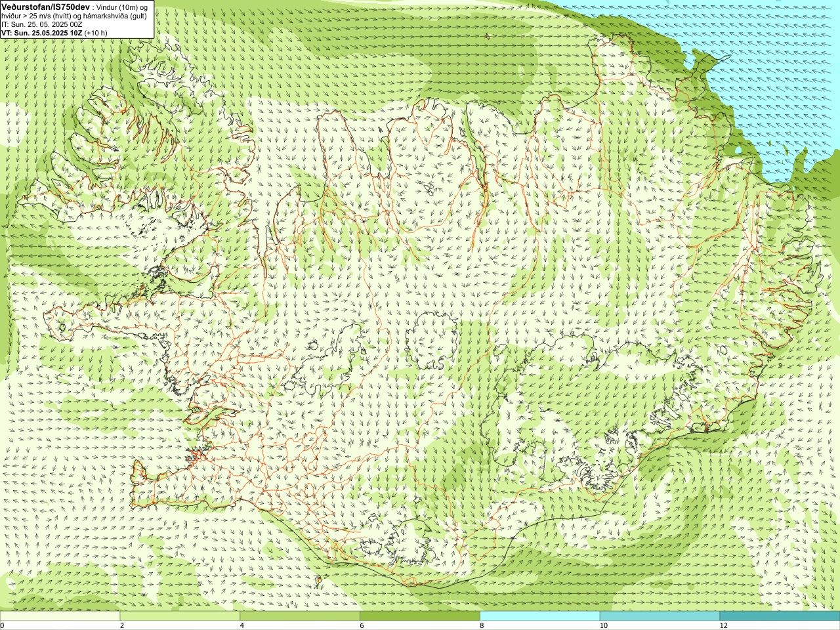
Task: Click the 2–4 m/s light green legend swatch
Action: [180, 616]
